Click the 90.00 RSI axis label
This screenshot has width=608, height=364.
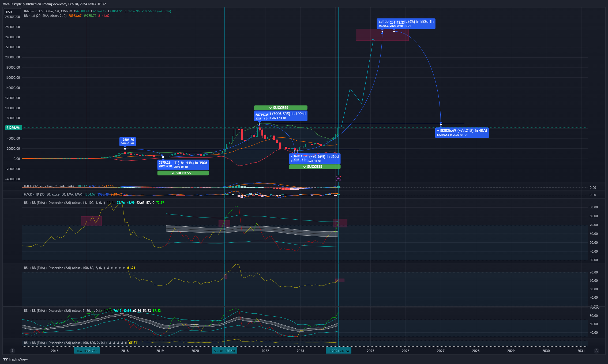click(594, 207)
